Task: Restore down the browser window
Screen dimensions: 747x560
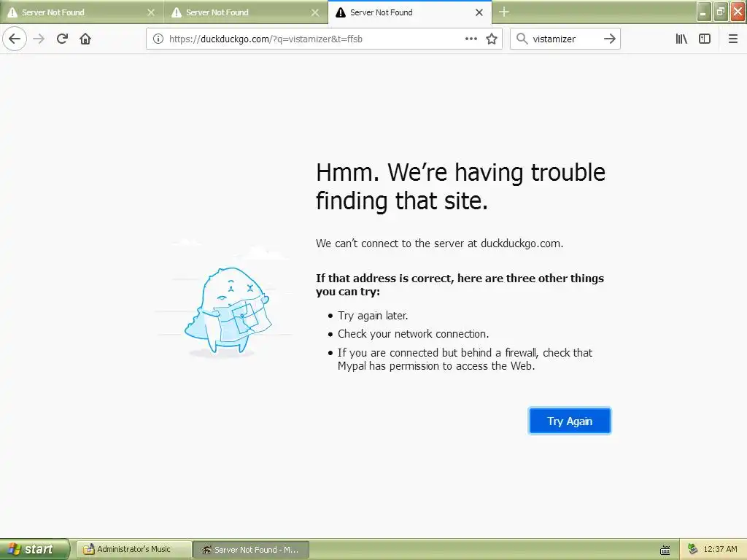Action: [721, 12]
